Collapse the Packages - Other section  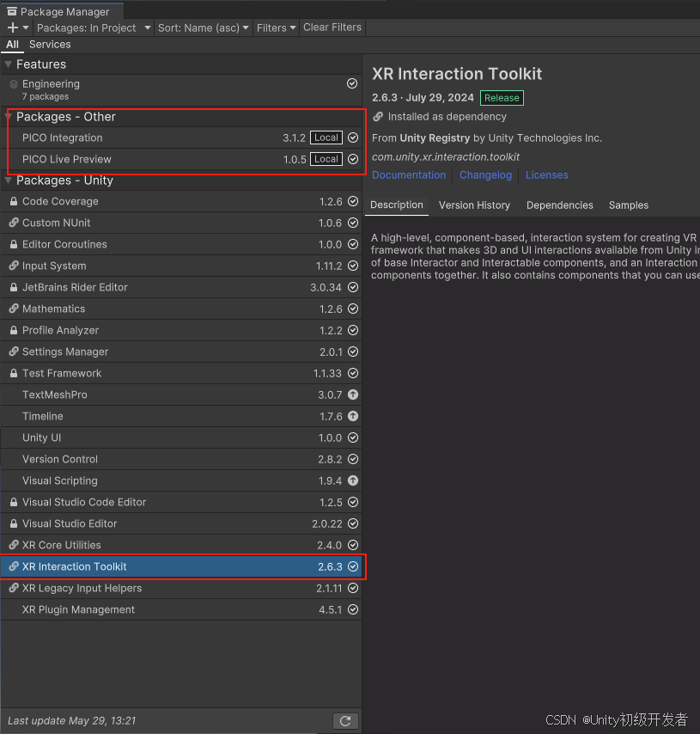coord(9,117)
